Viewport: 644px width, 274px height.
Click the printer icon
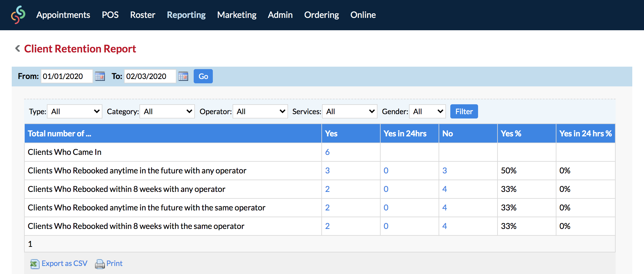pyautogui.click(x=100, y=264)
